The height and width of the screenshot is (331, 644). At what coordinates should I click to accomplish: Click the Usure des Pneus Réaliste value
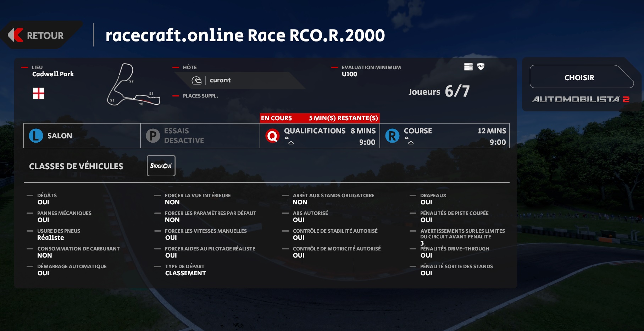51,238
